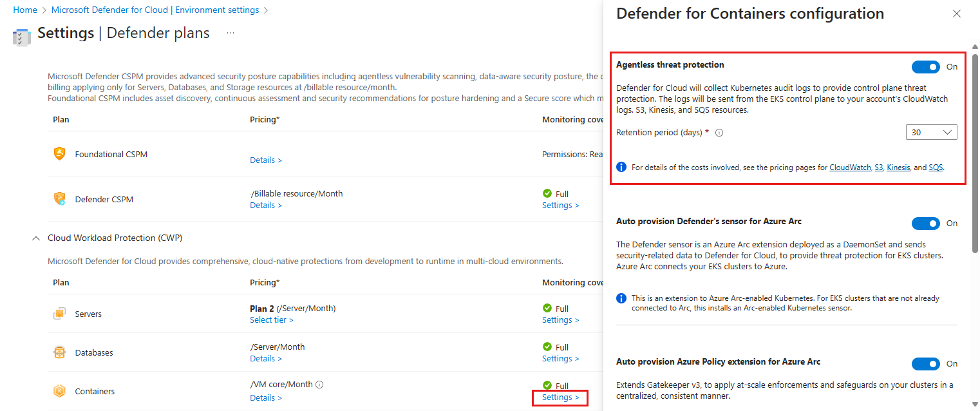This screenshot has width=980, height=411.
Task: Click the Containers plan icon
Action: tap(59, 391)
